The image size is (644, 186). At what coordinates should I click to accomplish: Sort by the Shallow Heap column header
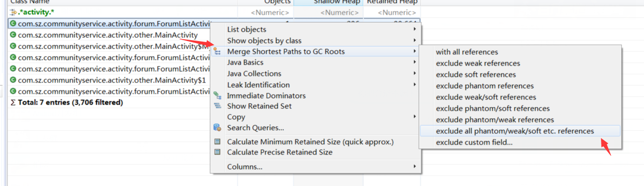pyautogui.click(x=328, y=2)
